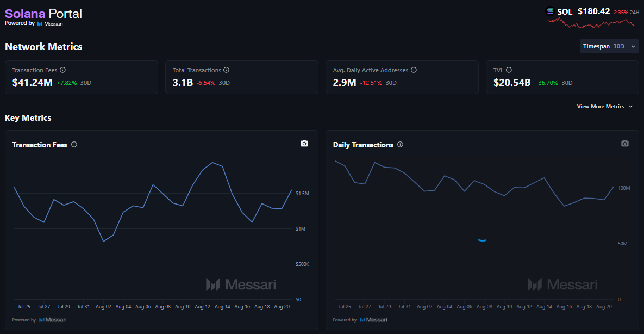Open the Timespan 30D dropdown
644x334 pixels.
(x=609, y=46)
